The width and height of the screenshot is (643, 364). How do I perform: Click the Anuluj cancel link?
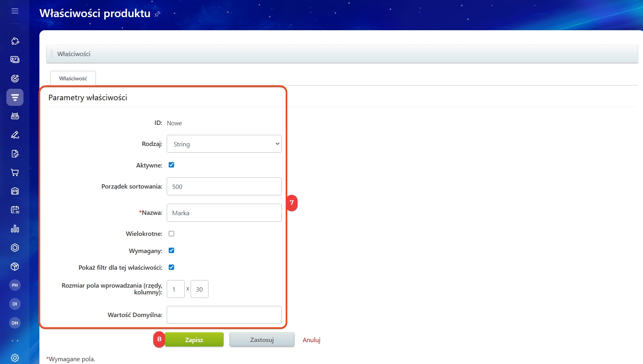click(312, 340)
